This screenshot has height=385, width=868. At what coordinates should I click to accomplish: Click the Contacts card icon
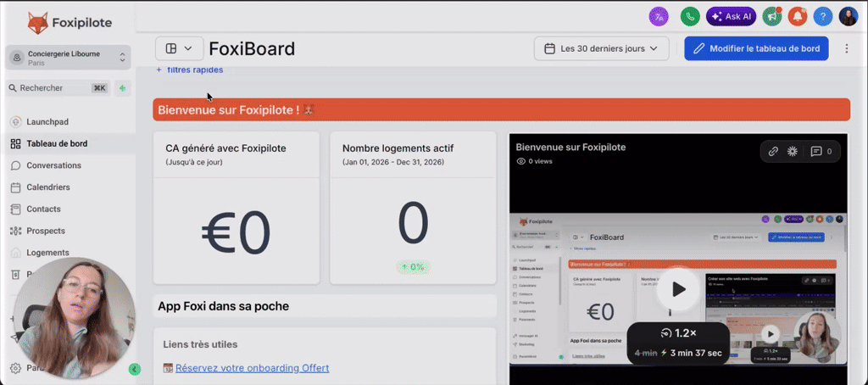coord(15,209)
